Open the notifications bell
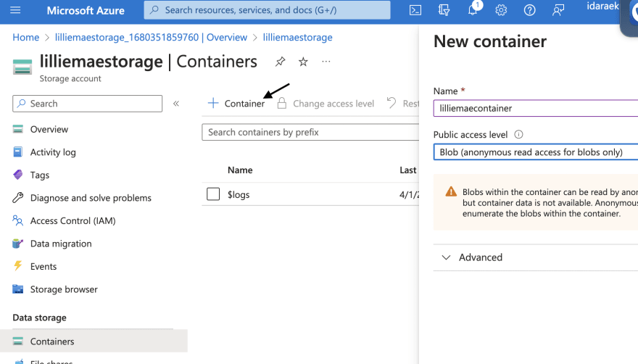The width and height of the screenshot is (638, 364). [473, 9]
